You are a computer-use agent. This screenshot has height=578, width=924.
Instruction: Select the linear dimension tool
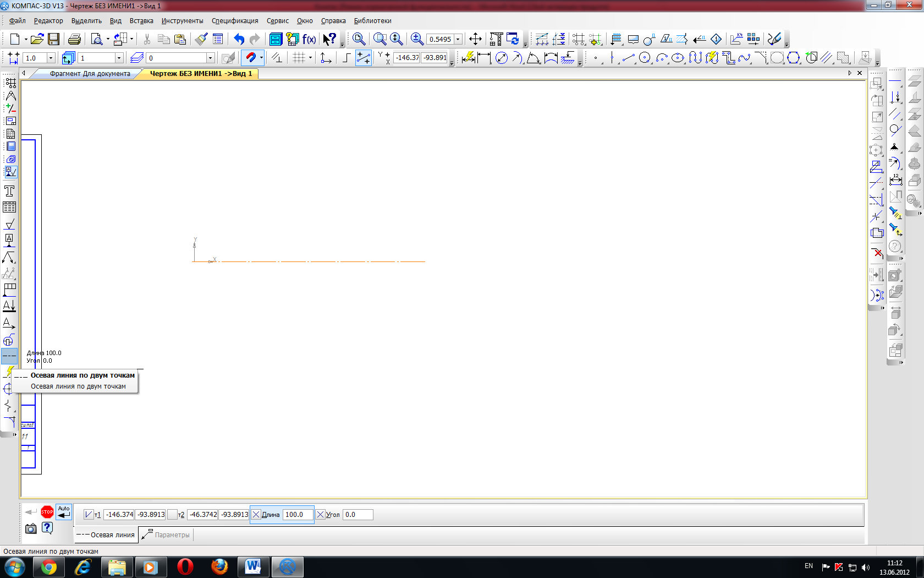[484, 58]
